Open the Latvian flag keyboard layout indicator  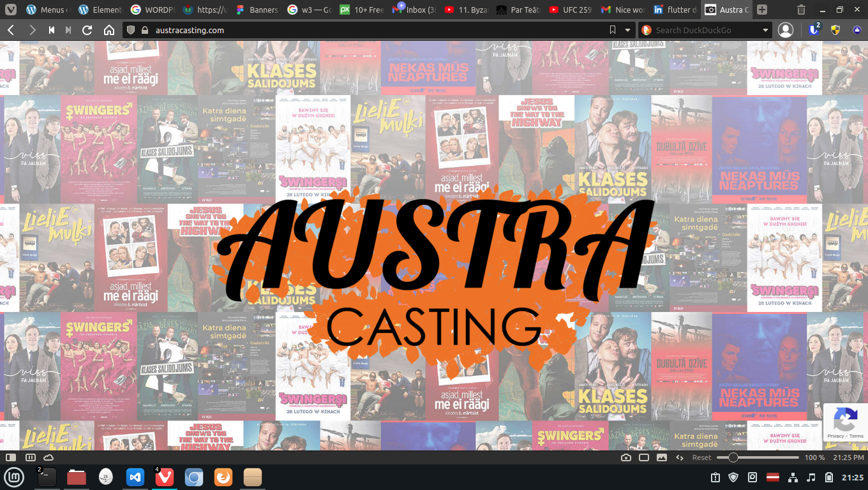[773, 477]
